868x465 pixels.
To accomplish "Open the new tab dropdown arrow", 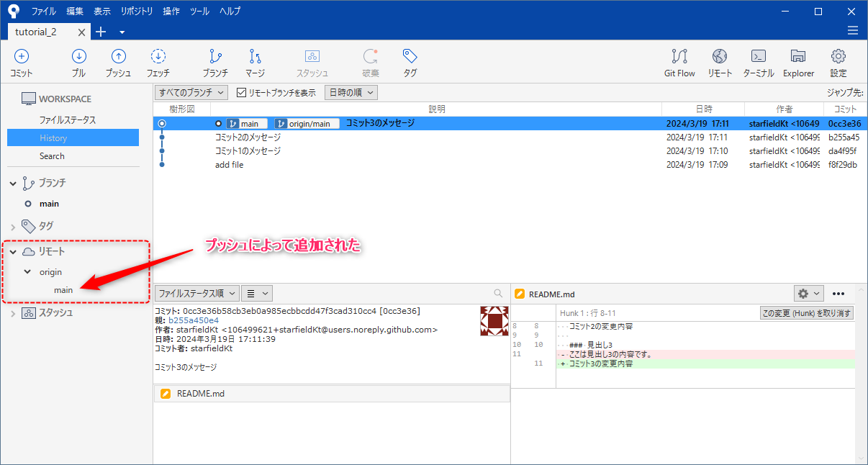I will tap(122, 32).
